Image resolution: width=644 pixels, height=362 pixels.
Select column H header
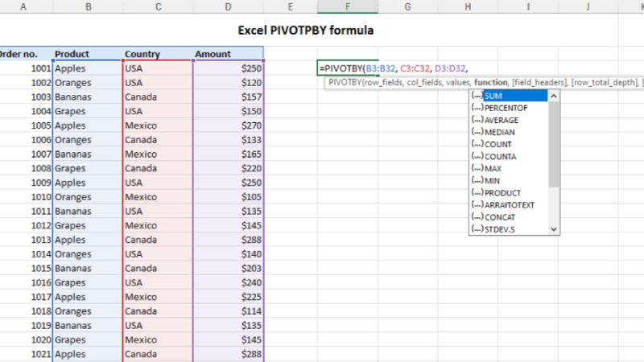468,6
